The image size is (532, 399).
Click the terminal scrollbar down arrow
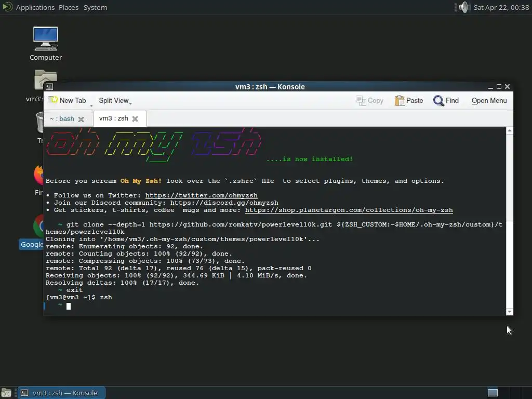tap(509, 312)
